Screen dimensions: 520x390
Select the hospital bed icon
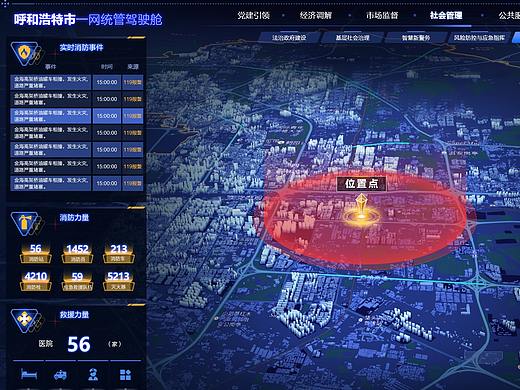tap(29, 374)
